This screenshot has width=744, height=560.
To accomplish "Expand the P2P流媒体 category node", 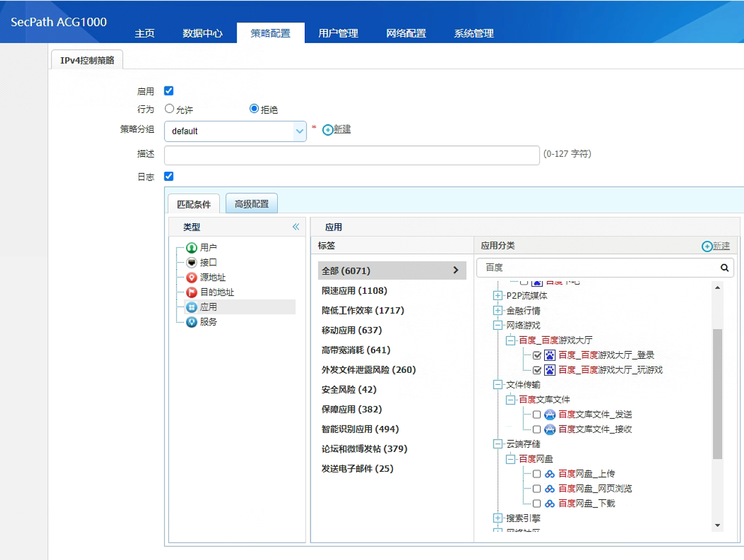I will click(498, 295).
